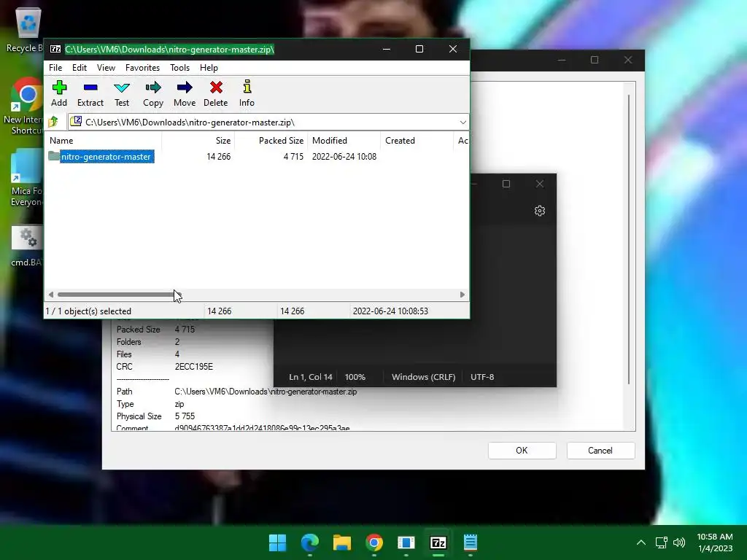This screenshot has height=560, width=747.
Task: Select the Move tool in 7-Zip
Action: tap(185, 93)
